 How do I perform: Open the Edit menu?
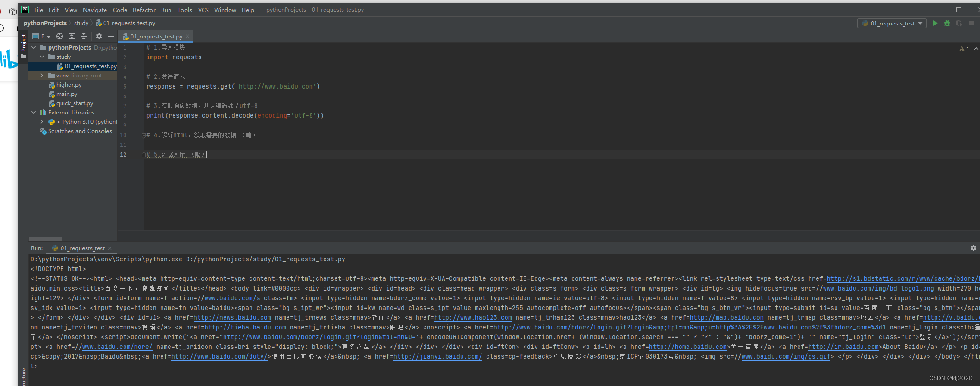coord(54,10)
